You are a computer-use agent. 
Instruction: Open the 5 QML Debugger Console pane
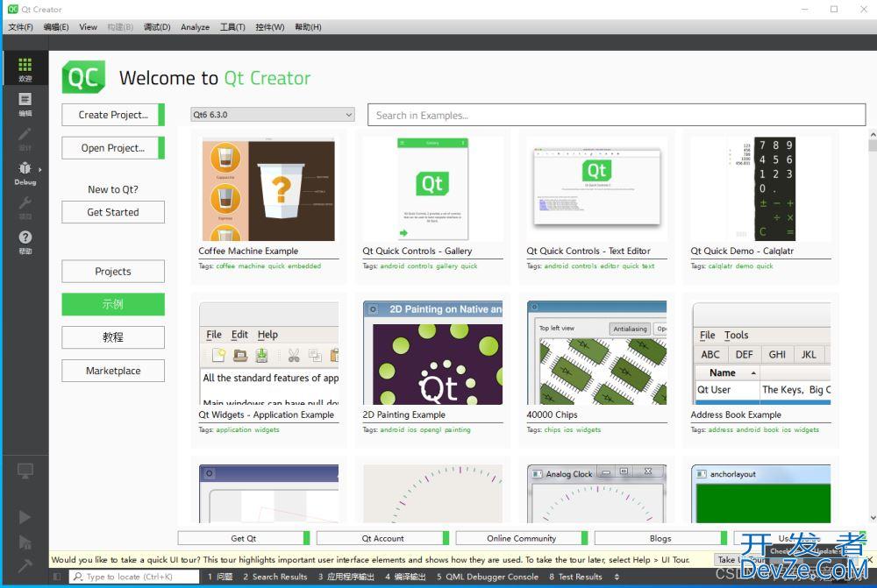click(x=488, y=577)
